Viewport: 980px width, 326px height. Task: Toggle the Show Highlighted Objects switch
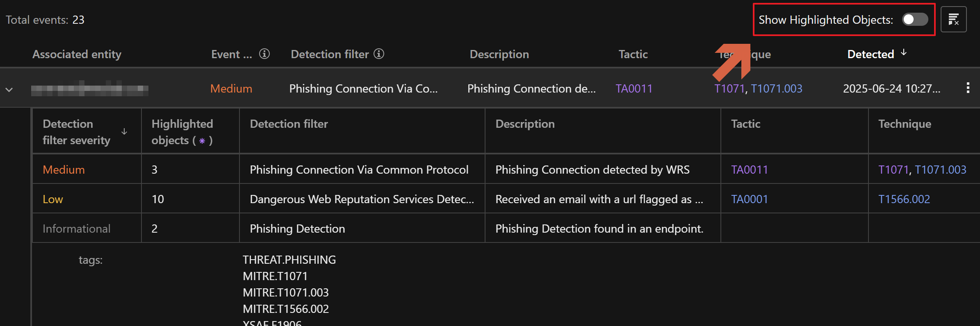915,20
